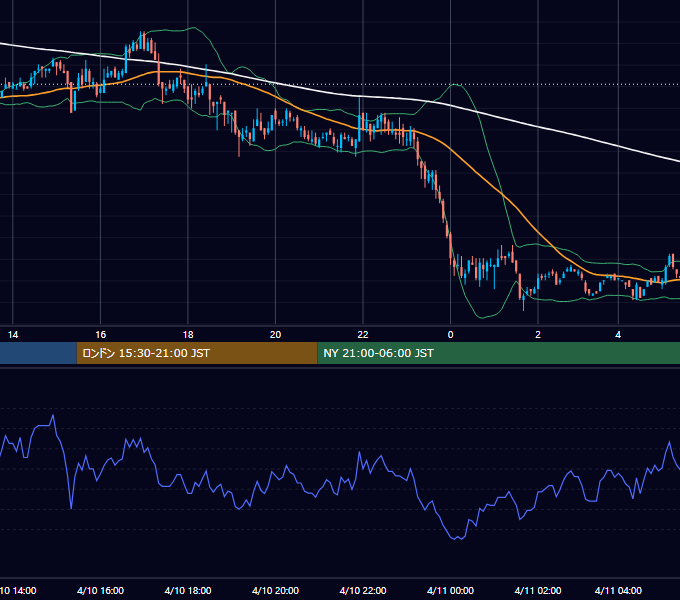Click the blue session bar before ロンドン
The width and height of the screenshot is (680, 600).
pos(38,353)
